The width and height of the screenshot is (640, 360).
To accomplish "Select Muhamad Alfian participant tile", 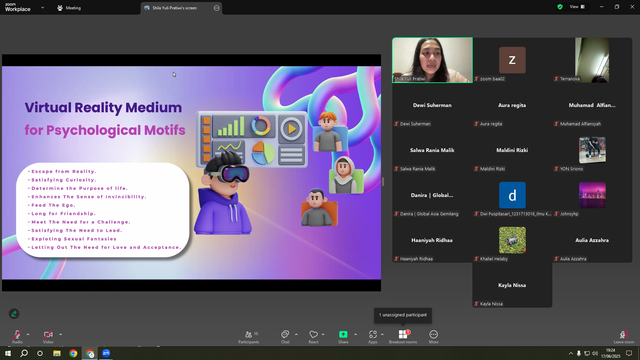I will pos(592,105).
